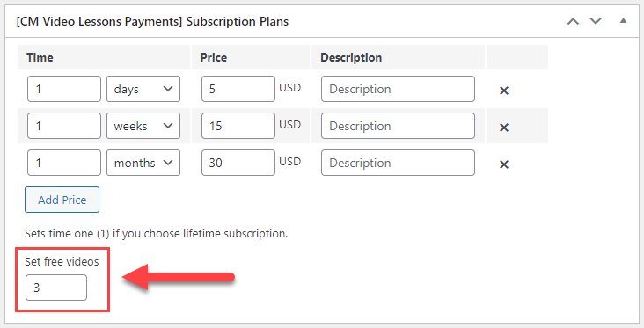Select the price field showing 5

pyautogui.click(x=238, y=89)
